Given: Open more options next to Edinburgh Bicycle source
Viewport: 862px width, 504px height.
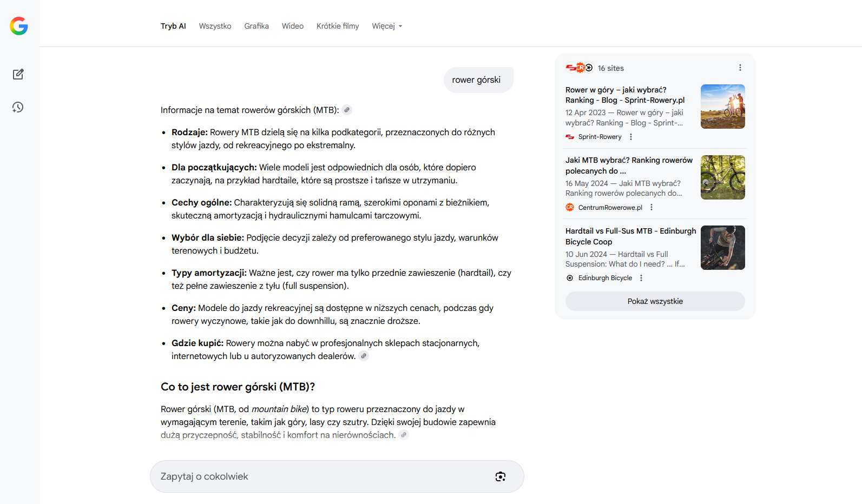Looking at the screenshot, I should [641, 278].
